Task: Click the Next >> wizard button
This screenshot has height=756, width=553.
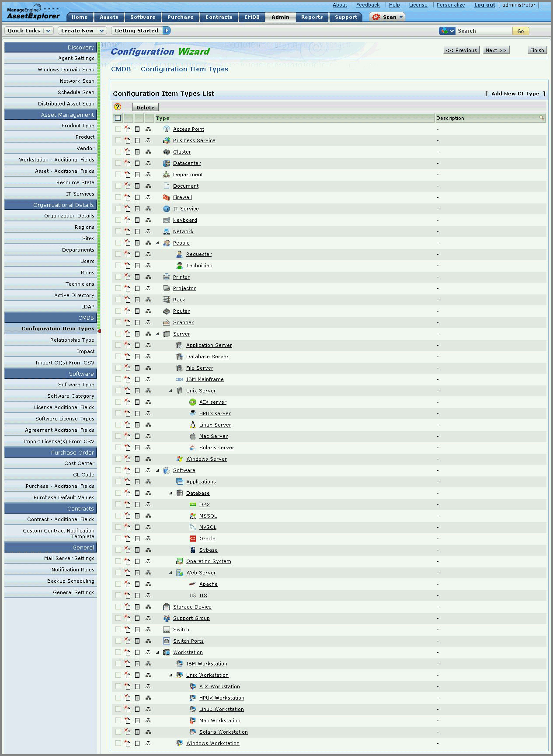Action: tap(496, 50)
